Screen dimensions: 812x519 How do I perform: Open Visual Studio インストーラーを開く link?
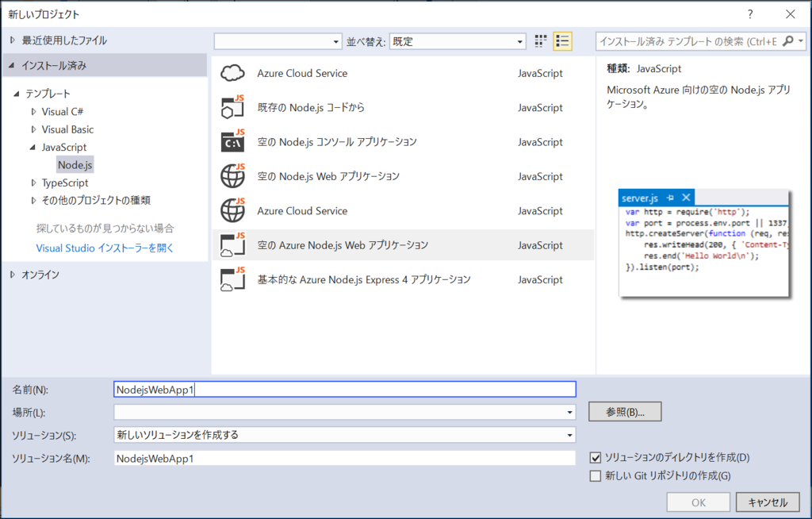coord(105,248)
